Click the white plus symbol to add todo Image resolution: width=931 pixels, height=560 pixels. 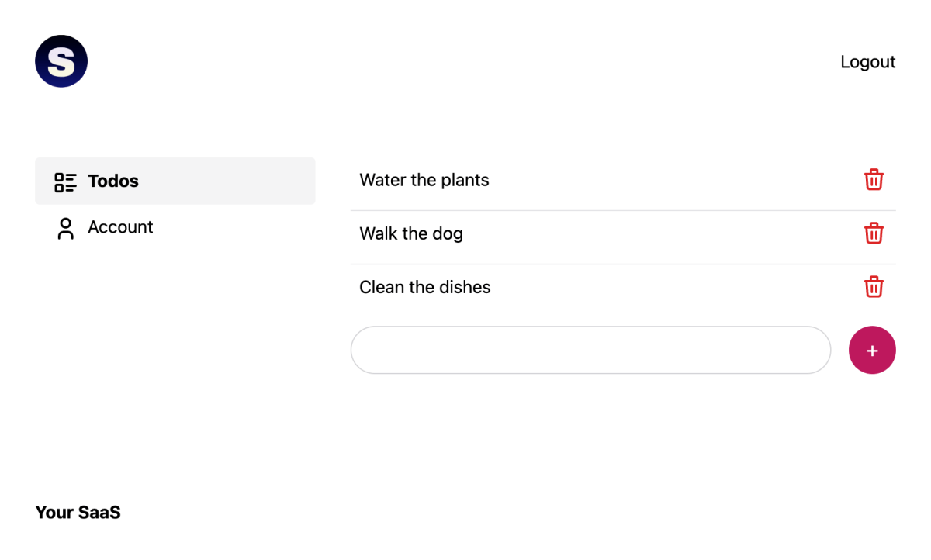click(x=872, y=351)
